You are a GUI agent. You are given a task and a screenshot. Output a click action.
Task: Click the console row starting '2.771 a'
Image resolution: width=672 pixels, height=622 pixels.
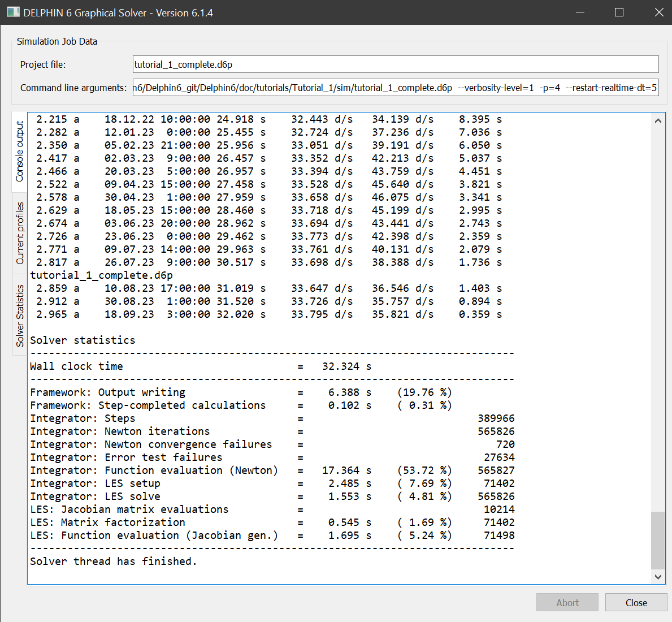[x=268, y=249]
